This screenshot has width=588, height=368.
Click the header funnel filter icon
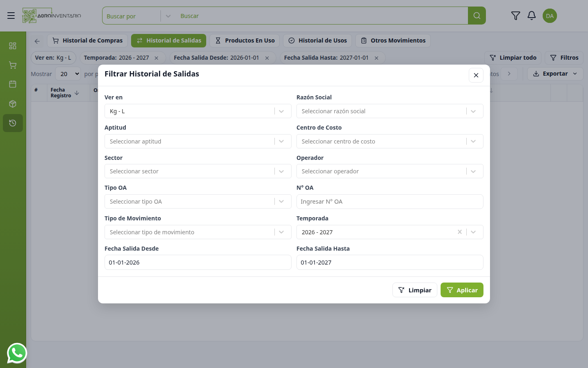tap(515, 16)
